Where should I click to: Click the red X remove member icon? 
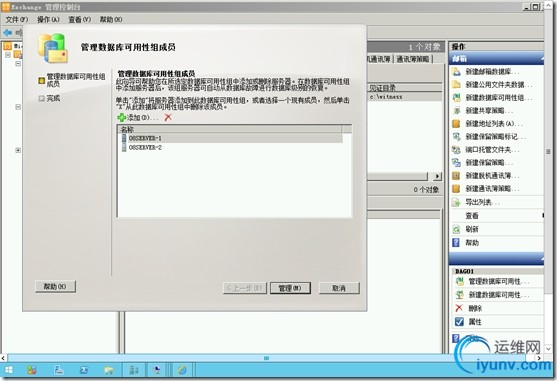tap(168, 117)
